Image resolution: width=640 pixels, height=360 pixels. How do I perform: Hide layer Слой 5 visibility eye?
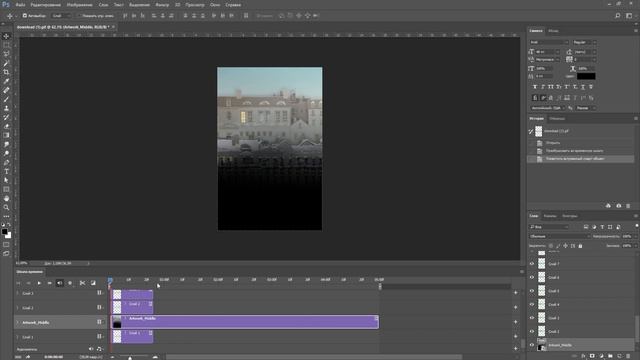(532, 291)
